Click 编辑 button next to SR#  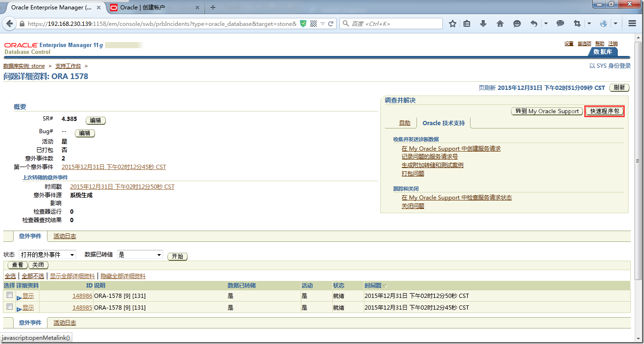click(95, 120)
